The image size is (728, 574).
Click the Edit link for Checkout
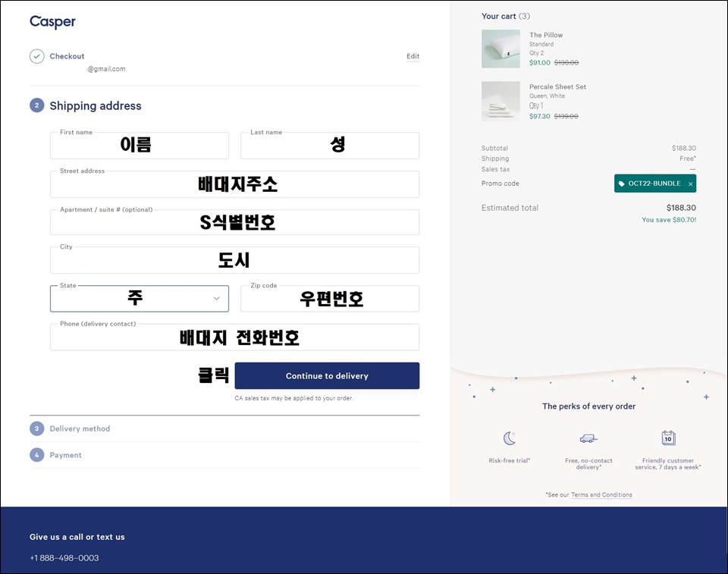(413, 56)
